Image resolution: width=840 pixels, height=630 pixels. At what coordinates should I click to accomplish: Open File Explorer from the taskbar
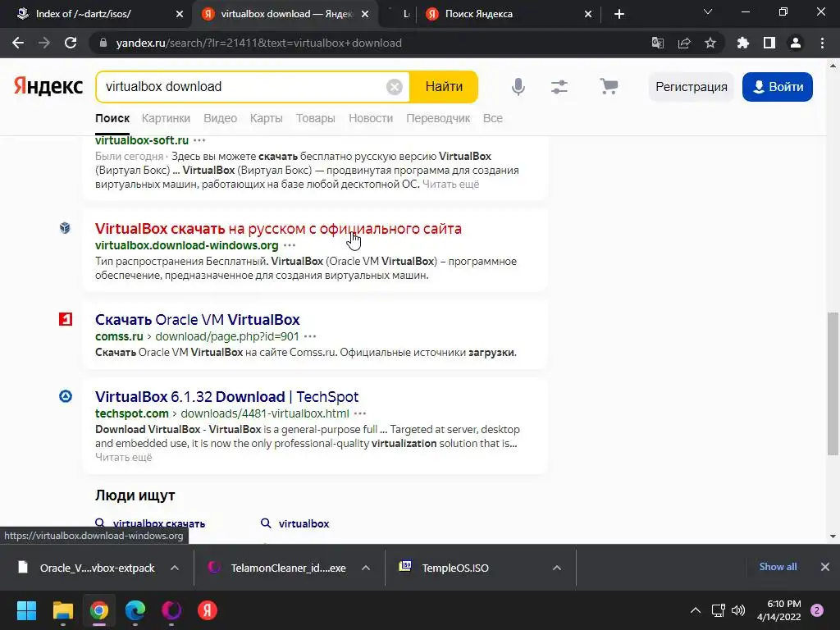click(62, 610)
